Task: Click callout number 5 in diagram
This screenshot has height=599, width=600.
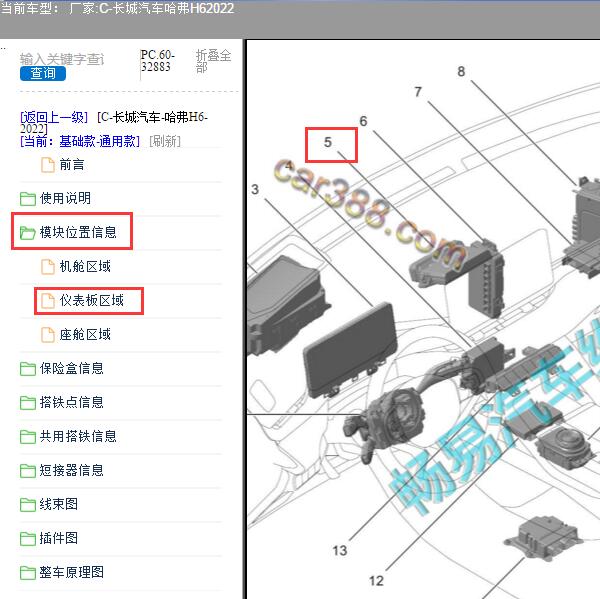Action: (328, 142)
